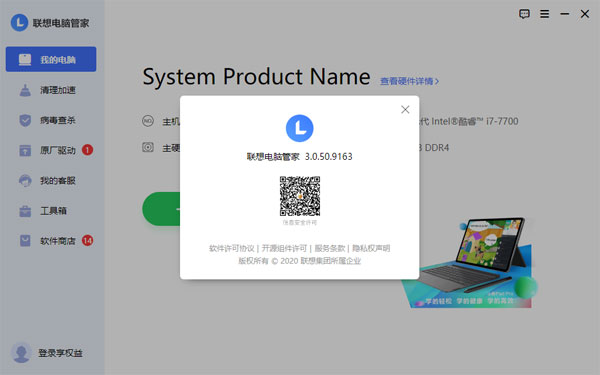Click the 原厂驱动 driver icon
The height and width of the screenshot is (375, 600).
coord(25,150)
